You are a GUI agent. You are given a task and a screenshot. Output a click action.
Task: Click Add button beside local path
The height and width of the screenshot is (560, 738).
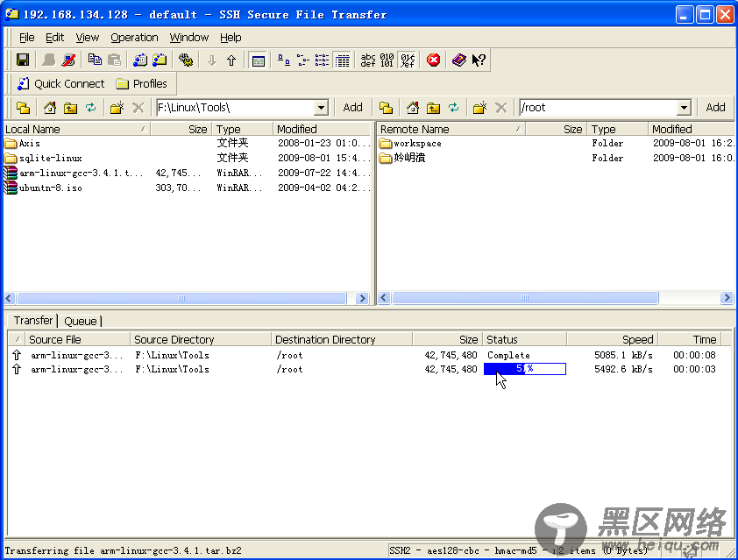pyautogui.click(x=352, y=108)
